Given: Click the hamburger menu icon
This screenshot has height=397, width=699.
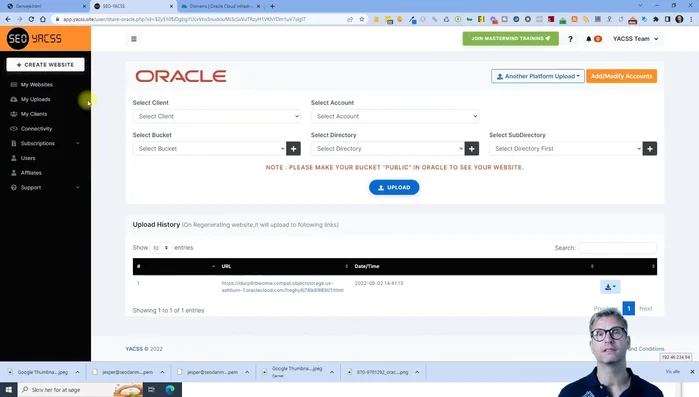Looking at the screenshot, I should tap(134, 39).
